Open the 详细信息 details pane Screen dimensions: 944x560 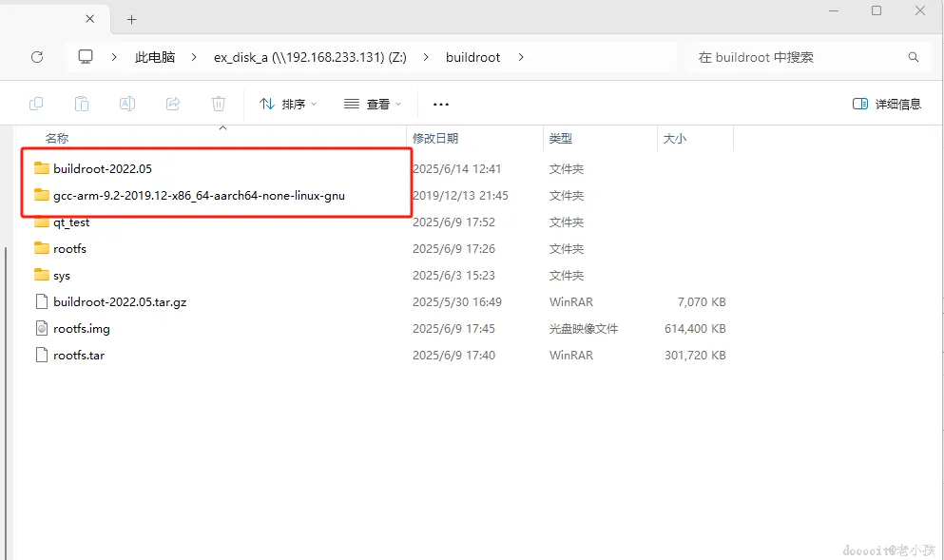[886, 104]
